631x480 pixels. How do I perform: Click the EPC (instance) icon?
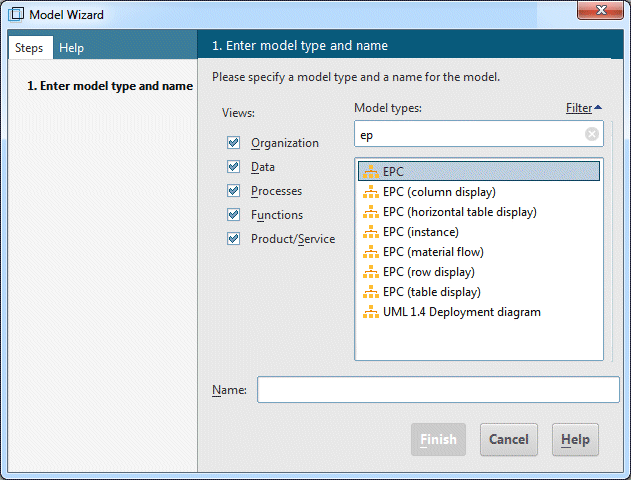point(371,232)
